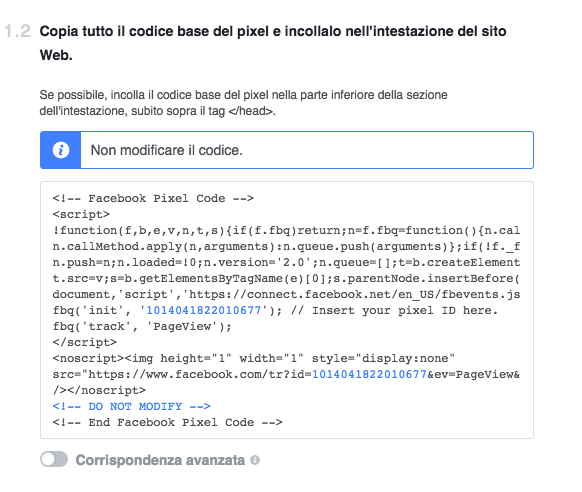This screenshot has height=492, width=582.
Task: Enable the Corrispondenza avanzata toggle
Action: (x=54, y=459)
